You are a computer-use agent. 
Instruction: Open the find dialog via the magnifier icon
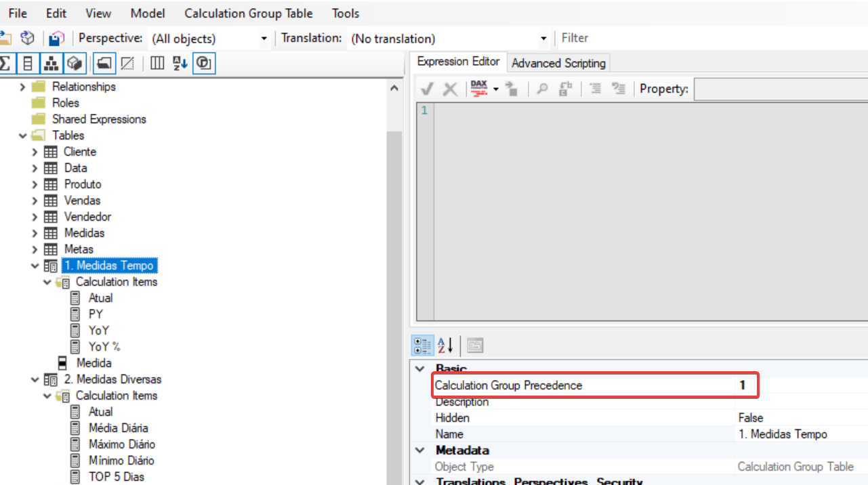click(542, 89)
